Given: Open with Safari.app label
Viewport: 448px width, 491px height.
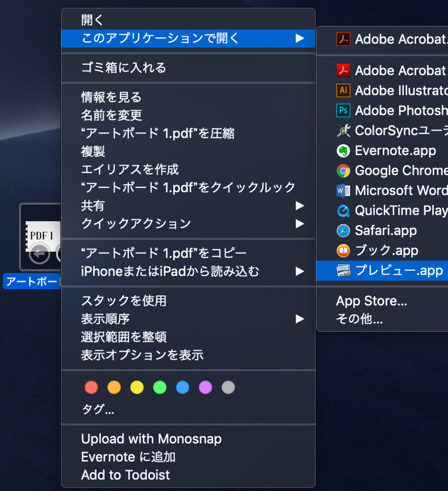Looking at the screenshot, I should click(x=386, y=231).
